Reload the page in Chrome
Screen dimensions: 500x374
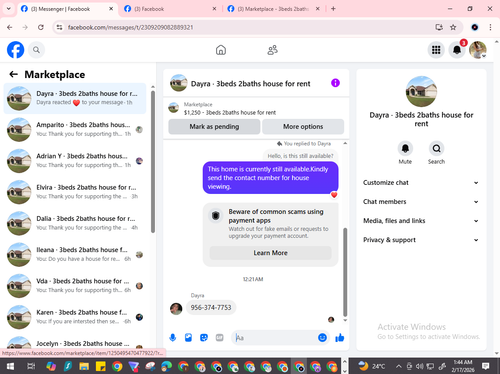pyautogui.click(x=41, y=27)
